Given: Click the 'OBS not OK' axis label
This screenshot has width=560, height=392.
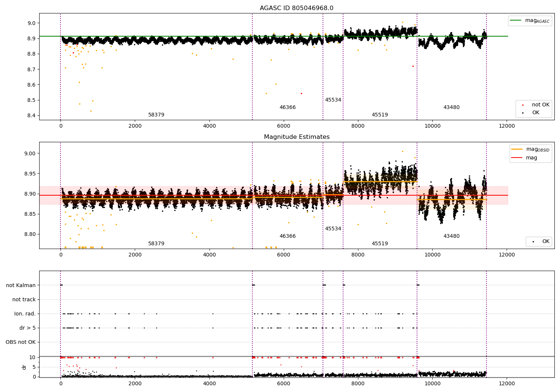Looking at the screenshot, I should click(x=21, y=342).
